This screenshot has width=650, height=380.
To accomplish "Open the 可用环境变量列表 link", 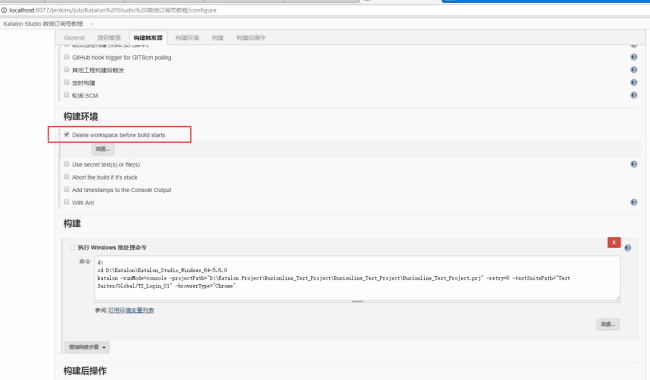I will [131, 310].
